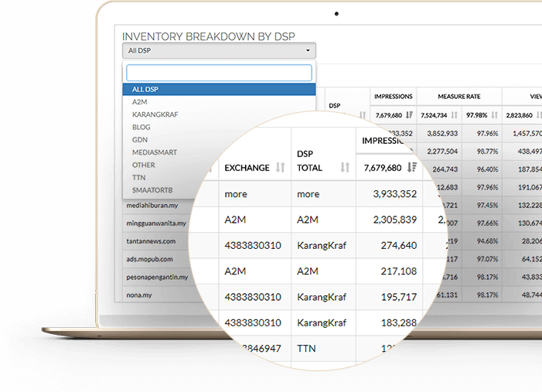542x392 pixels.
Task: Sort by the EXCHANGE column arrows
Action: 281,168
